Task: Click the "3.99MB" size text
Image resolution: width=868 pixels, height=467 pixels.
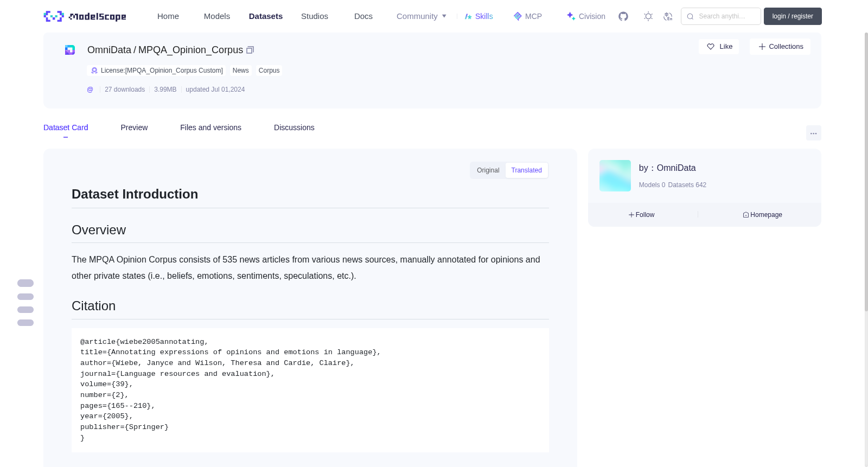Action: 165,89
